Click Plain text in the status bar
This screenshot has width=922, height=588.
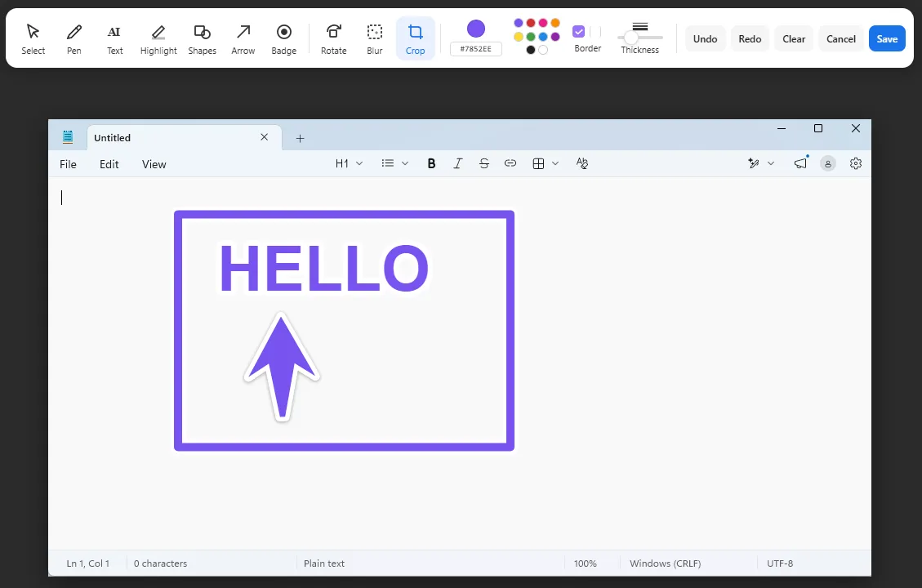324,563
